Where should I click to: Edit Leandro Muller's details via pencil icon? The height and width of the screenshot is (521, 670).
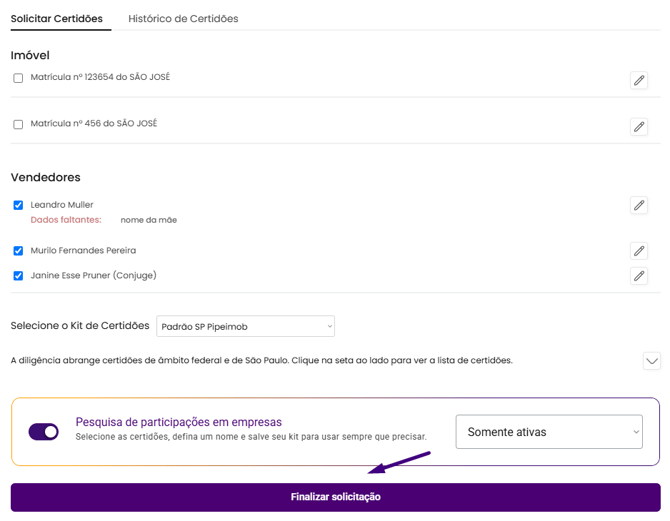(x=639, y=205)
